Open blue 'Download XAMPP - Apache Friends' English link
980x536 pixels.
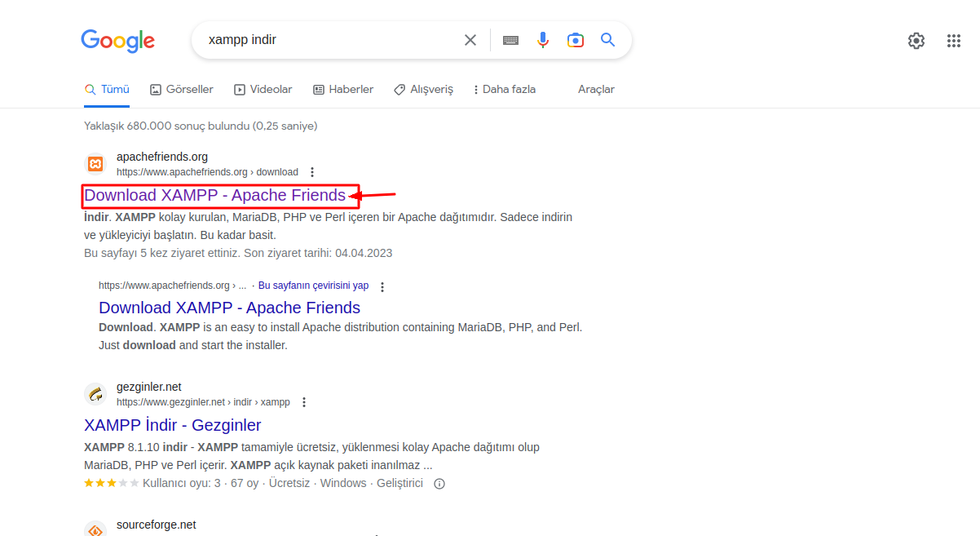pyautogui.click(x=229, y=308)
